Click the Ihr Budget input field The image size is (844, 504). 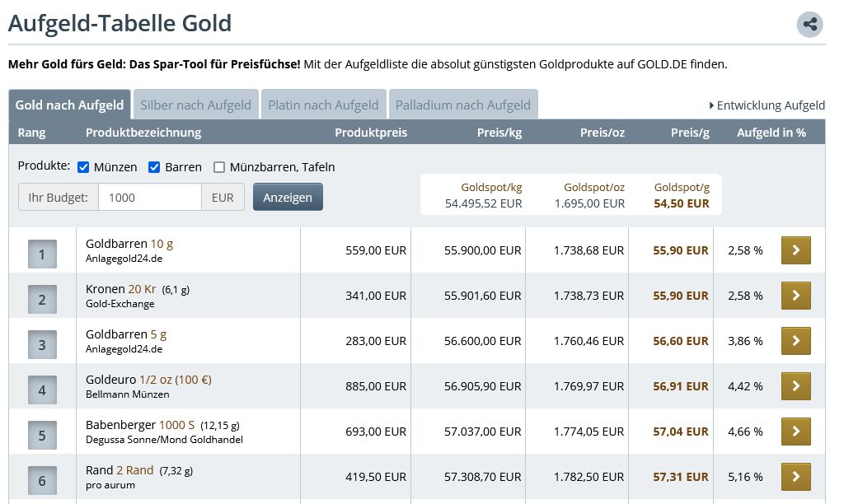tap(149, 198)
